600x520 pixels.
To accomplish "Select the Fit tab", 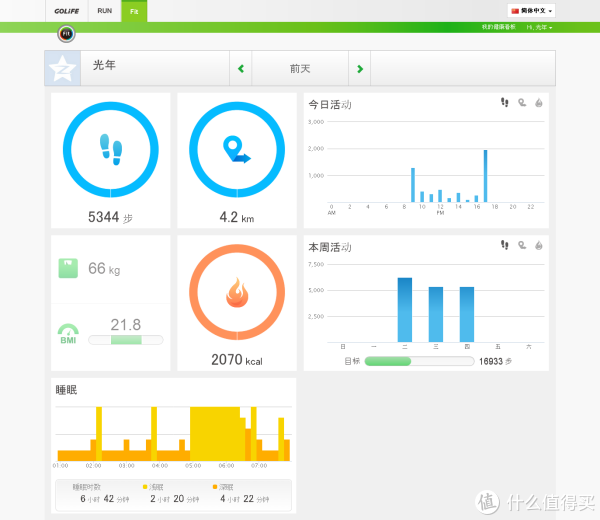I will point(133,11).
